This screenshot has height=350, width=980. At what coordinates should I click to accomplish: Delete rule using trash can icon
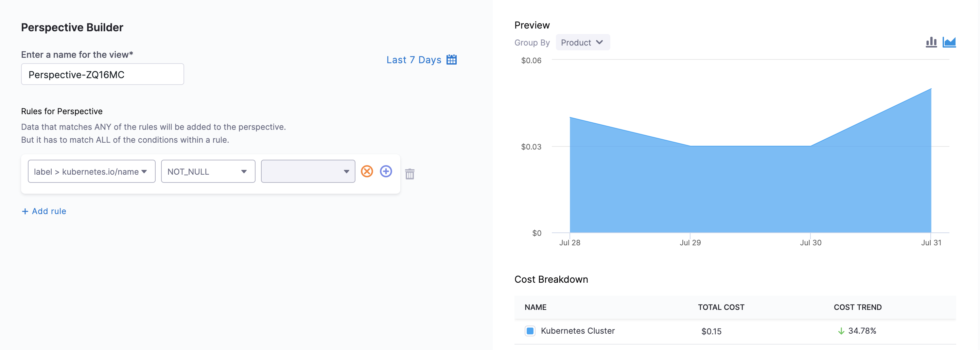click(x=410, y=174)
